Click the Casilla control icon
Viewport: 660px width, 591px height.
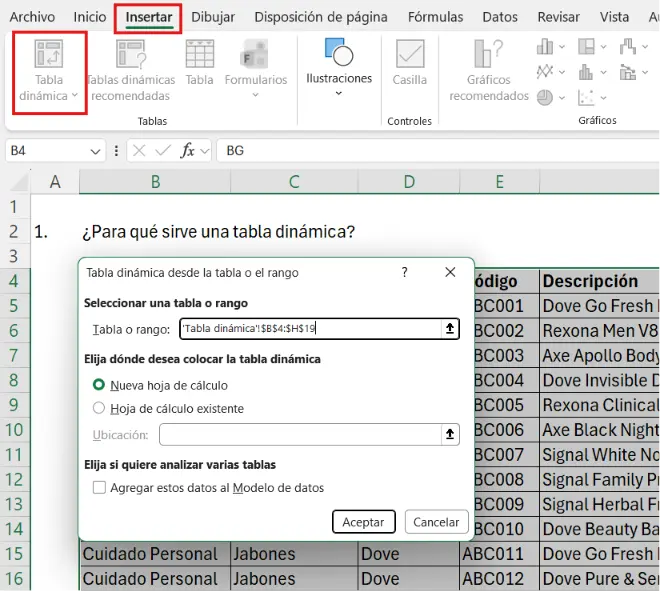click(x=410, y=53)
